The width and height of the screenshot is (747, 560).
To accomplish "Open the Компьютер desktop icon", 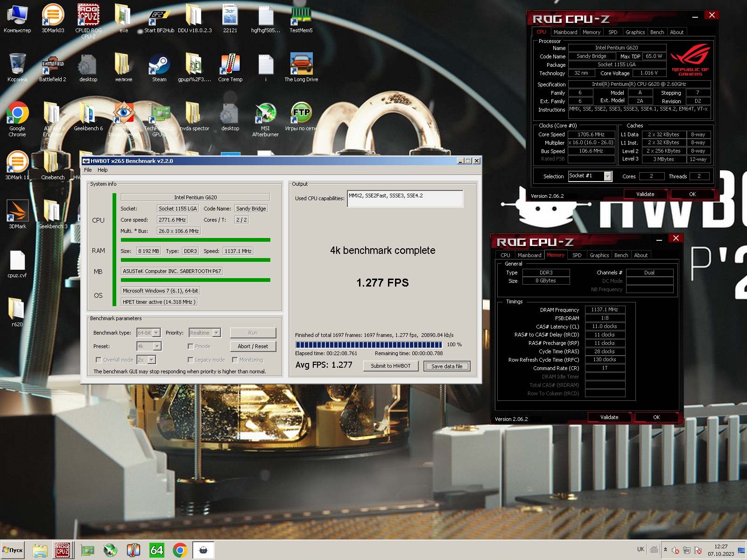I will pos(17,19).
